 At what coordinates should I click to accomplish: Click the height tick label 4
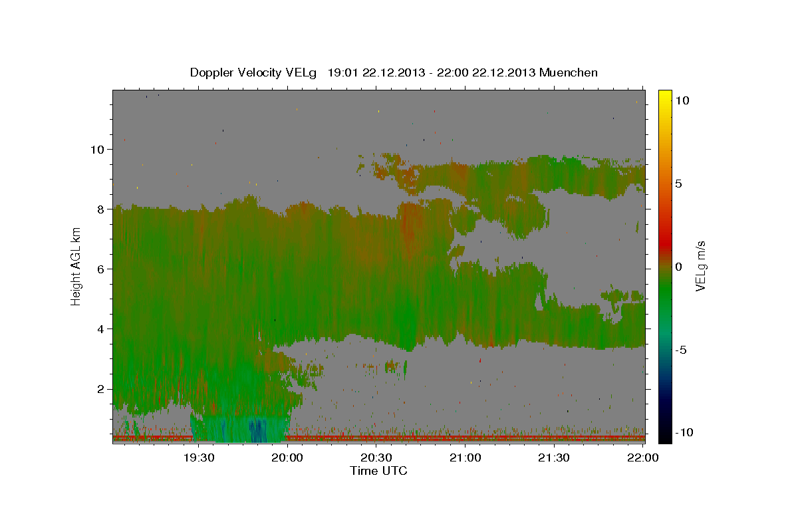coord(101,329)
